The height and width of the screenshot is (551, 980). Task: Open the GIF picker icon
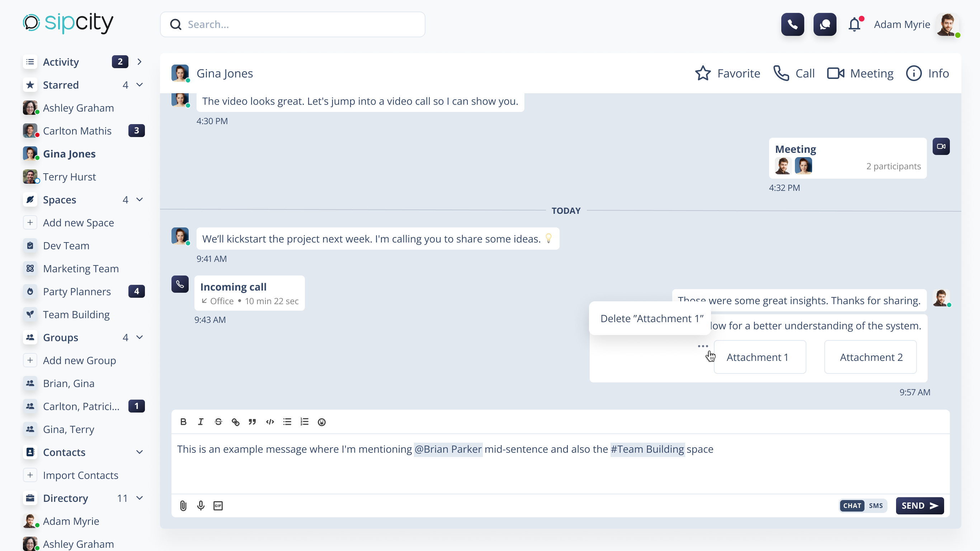[218, 506]
